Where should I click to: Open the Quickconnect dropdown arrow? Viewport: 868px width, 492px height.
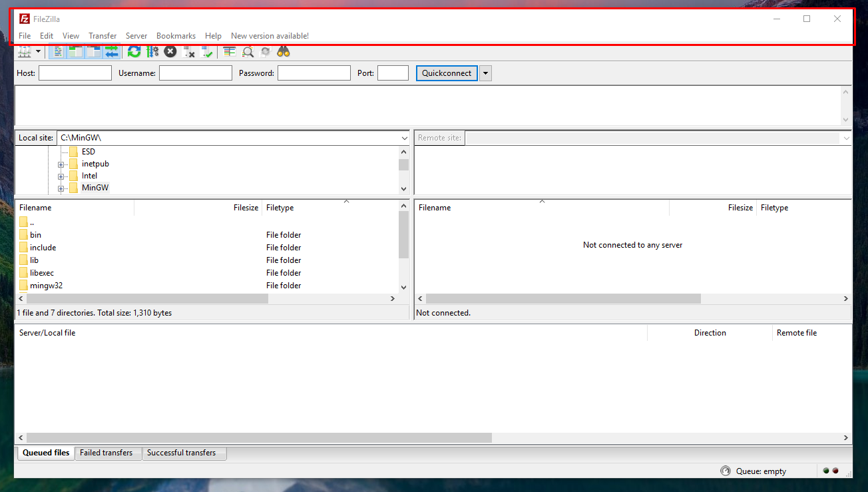[x=485, y=73]
